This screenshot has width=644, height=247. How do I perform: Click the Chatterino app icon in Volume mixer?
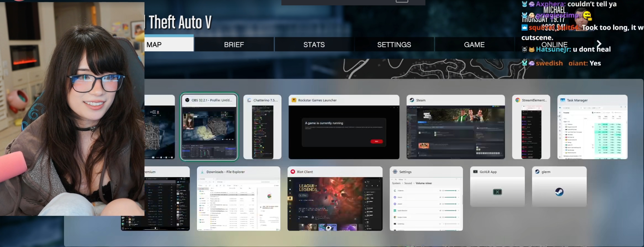[x=395, y=191]
